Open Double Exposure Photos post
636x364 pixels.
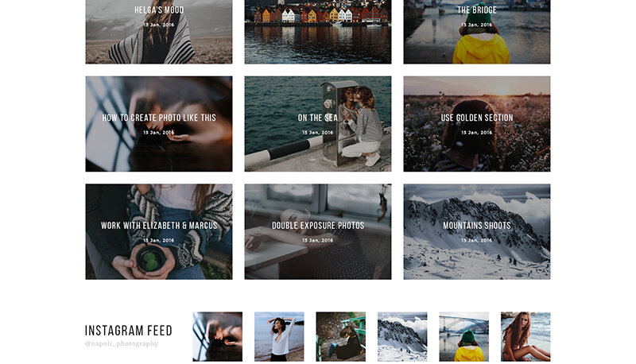coord(317,231)
